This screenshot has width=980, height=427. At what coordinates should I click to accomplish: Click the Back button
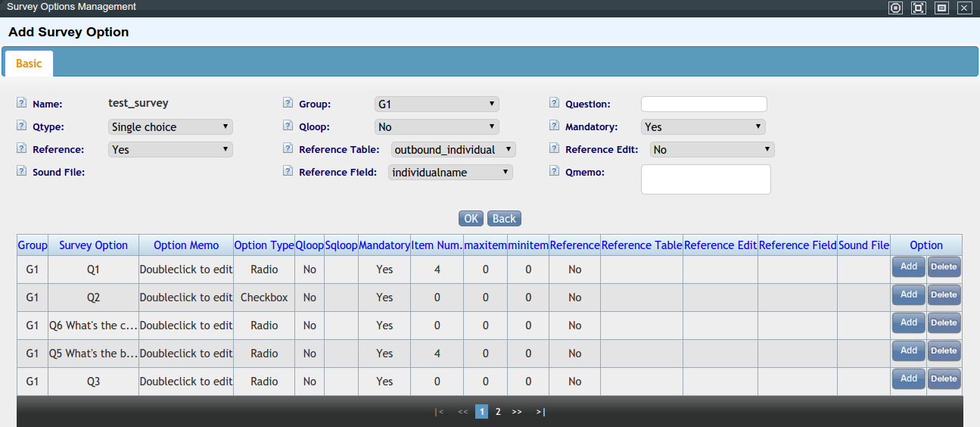[504, 219]
